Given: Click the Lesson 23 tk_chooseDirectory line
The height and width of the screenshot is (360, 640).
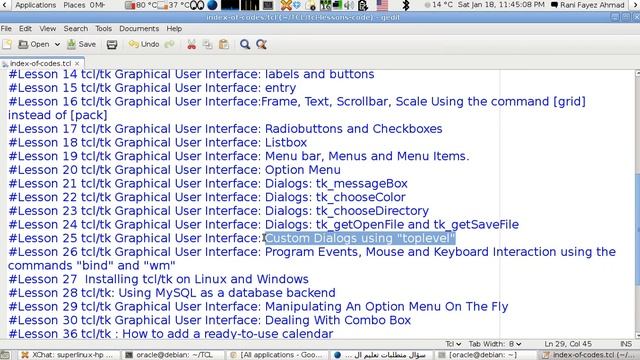Looking at the screenshot, I should (x=218, y=211).
